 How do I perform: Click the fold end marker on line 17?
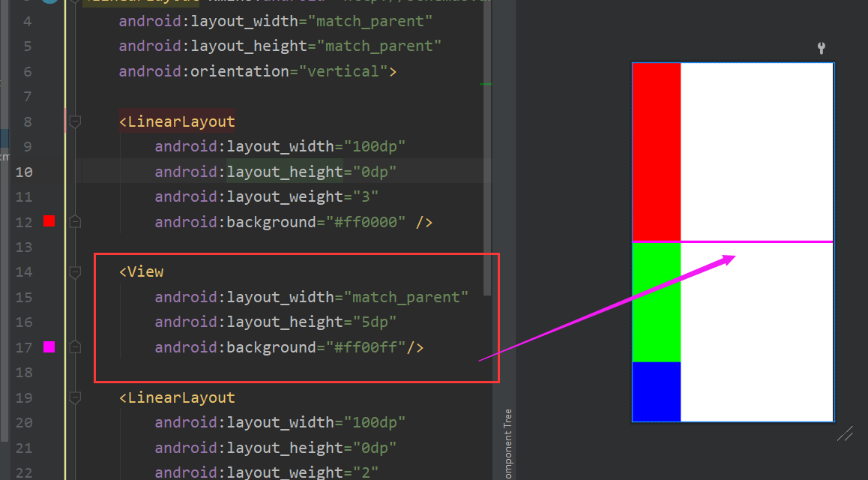(x=75, y=347)
